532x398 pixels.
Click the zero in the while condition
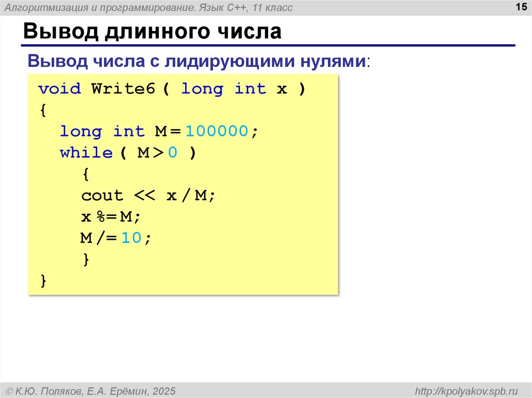(172, 153)
